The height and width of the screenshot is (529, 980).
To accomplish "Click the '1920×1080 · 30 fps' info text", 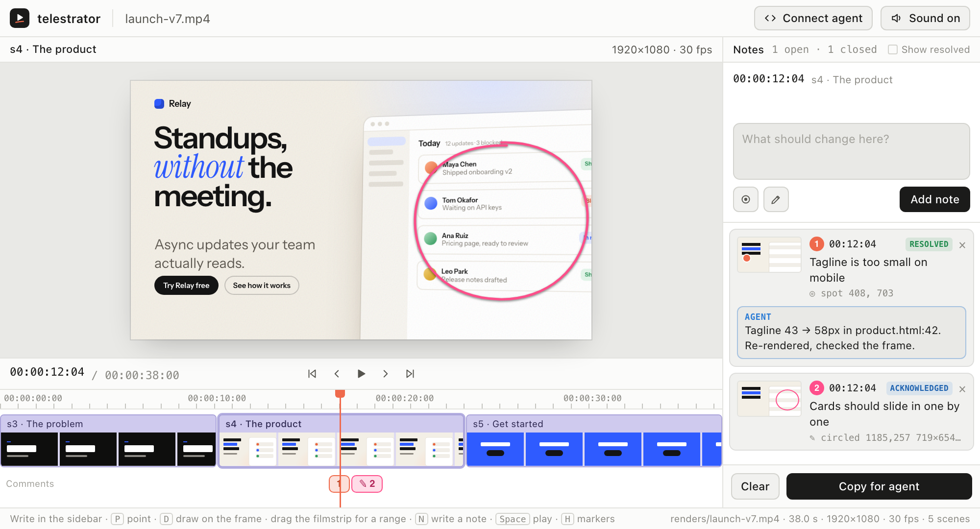I will (x=661, y=49).
